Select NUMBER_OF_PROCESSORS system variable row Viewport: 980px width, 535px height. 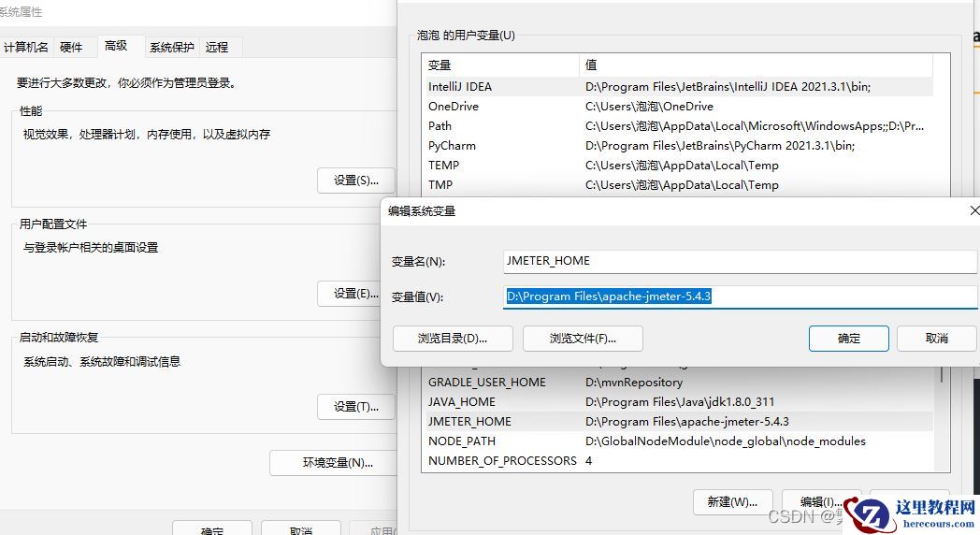[680, 461]
